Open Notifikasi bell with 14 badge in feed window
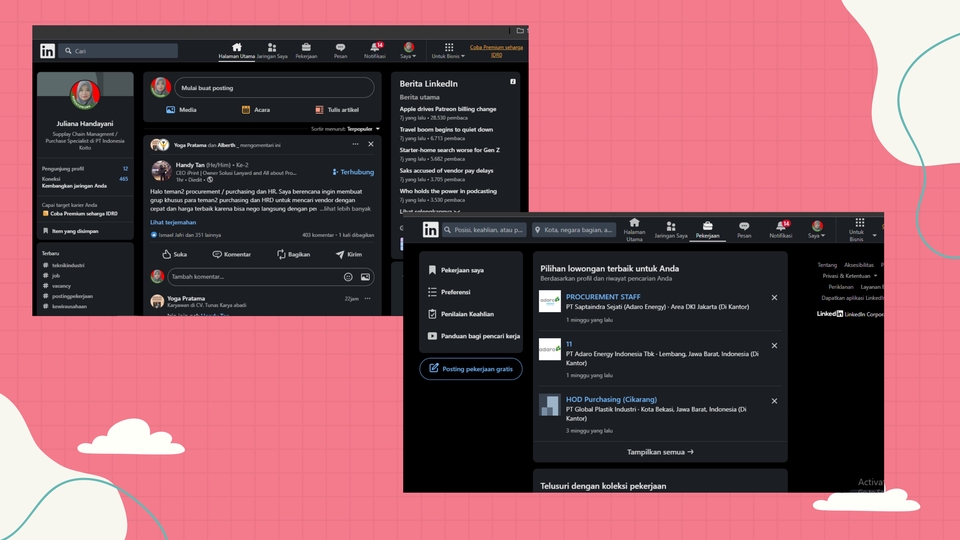This screenshot has width=960, height=540. coord(375,51)
